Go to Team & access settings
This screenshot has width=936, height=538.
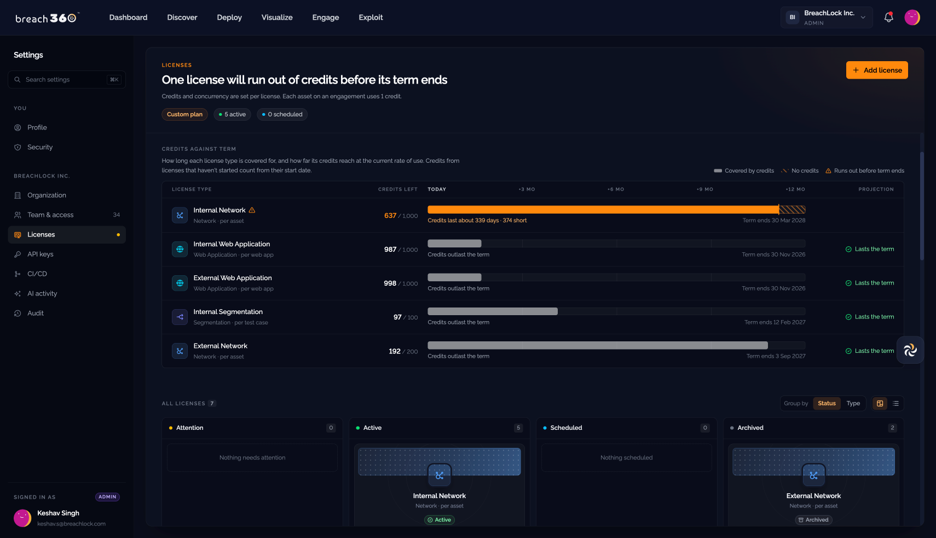(67, 215)
